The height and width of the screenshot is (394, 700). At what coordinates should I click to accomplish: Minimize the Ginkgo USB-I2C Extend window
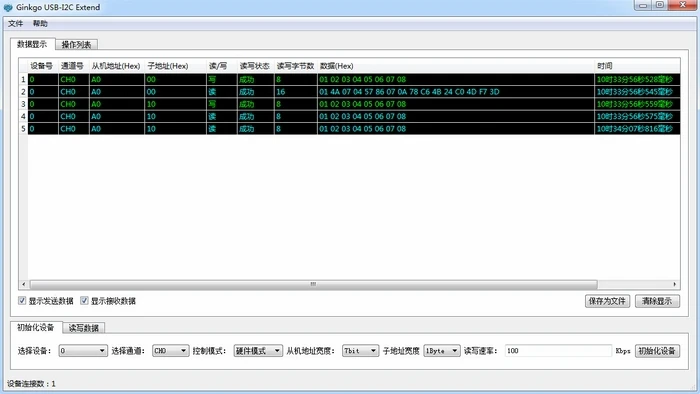pos(643,5)
